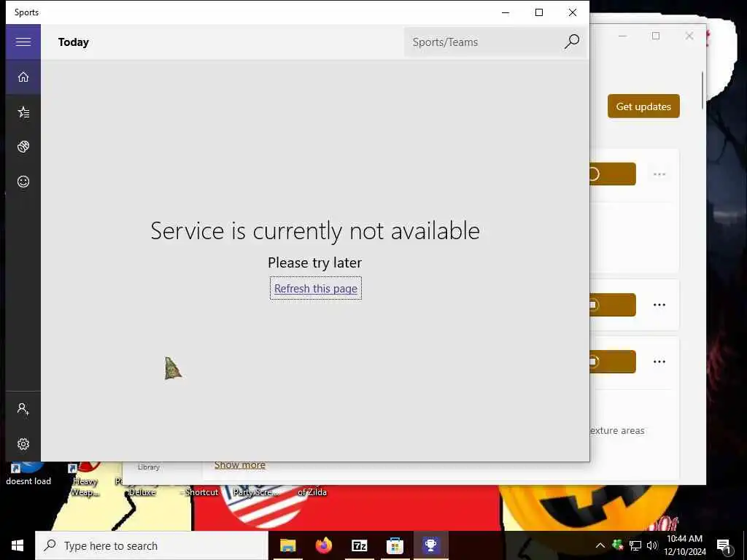Click Get updates in the Store window
Viewport: 747px width, 560px height.
[643, 106]
